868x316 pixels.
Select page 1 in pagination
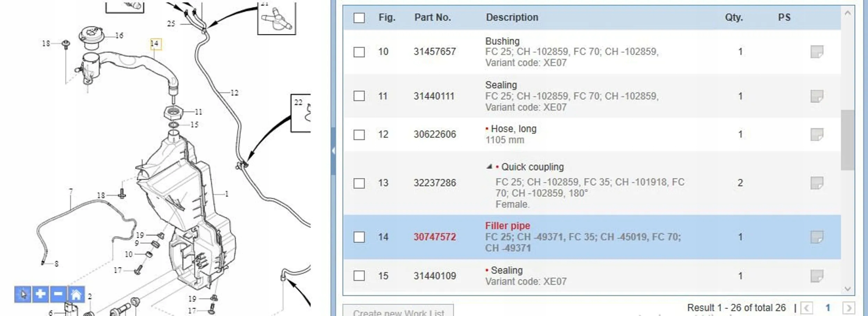828,308
